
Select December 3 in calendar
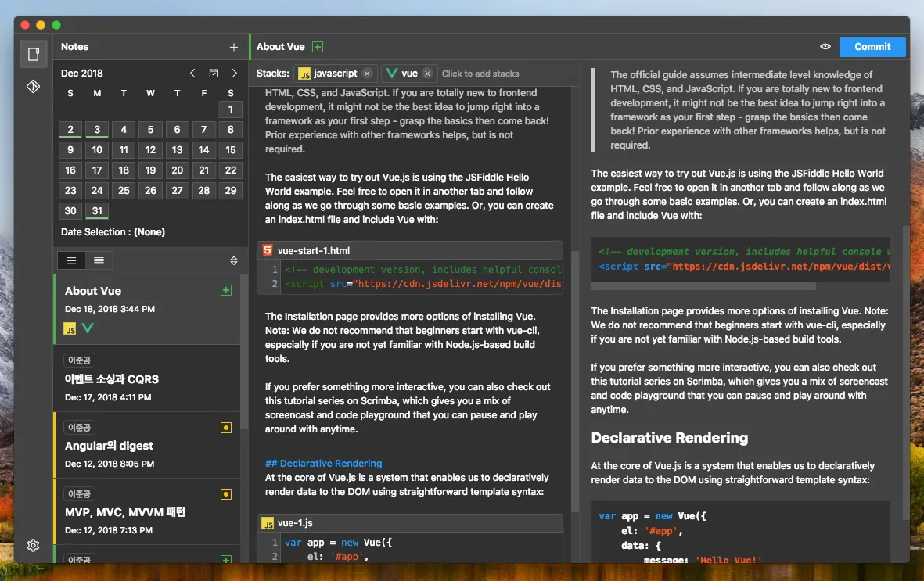[97, 130]
